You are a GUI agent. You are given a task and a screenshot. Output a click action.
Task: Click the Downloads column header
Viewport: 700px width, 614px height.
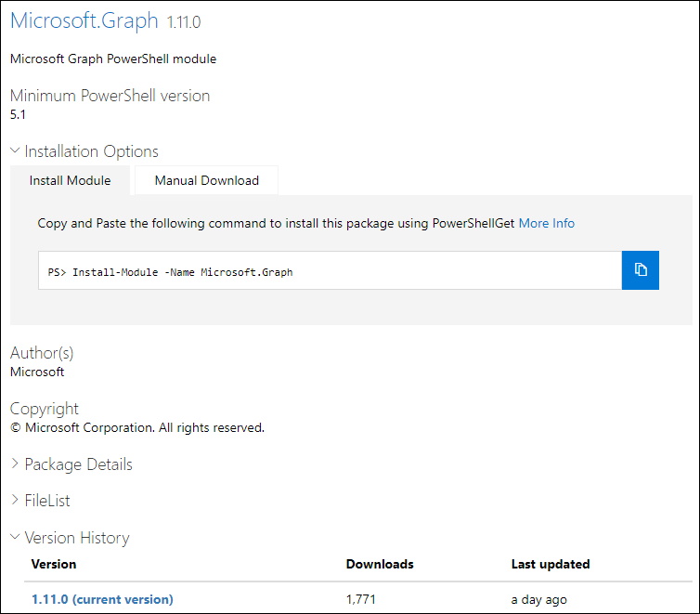(x=380, y=564)
